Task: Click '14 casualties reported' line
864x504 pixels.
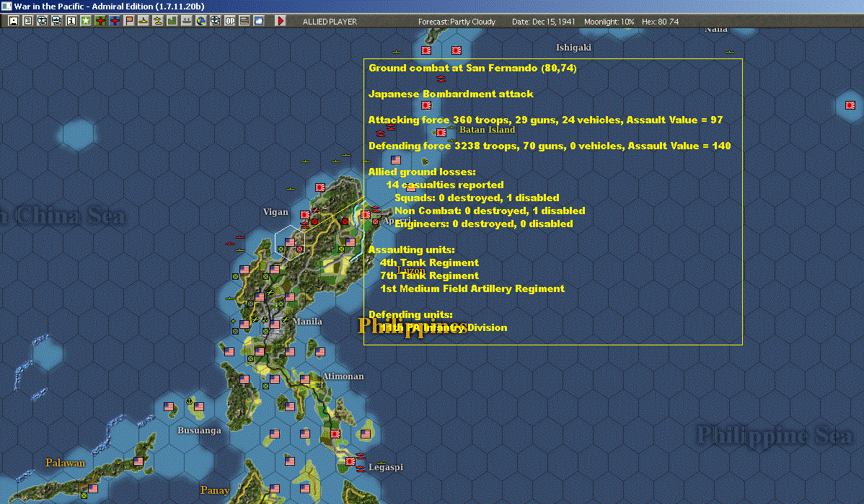Action: pyautogui.click(x=445, y=185)
